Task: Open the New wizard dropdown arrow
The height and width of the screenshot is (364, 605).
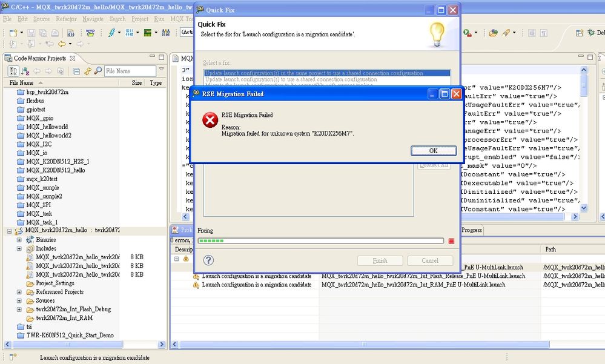Action: 22,33
